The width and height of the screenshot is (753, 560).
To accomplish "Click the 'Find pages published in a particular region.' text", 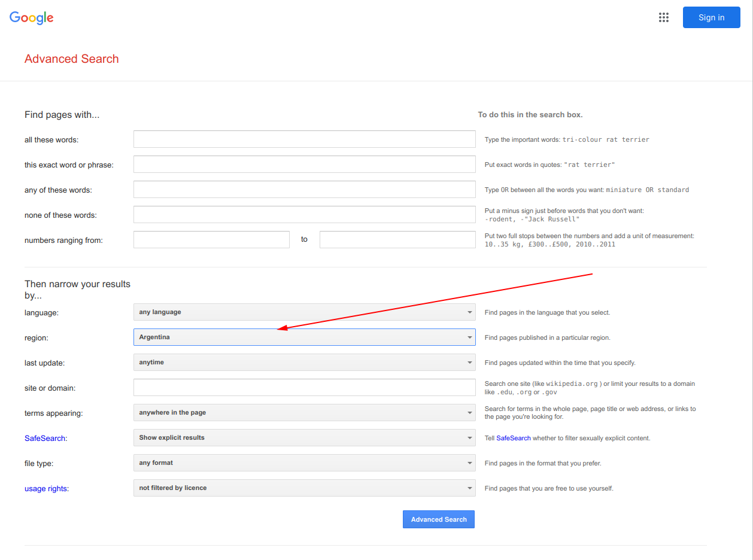I will pos(548,337).
